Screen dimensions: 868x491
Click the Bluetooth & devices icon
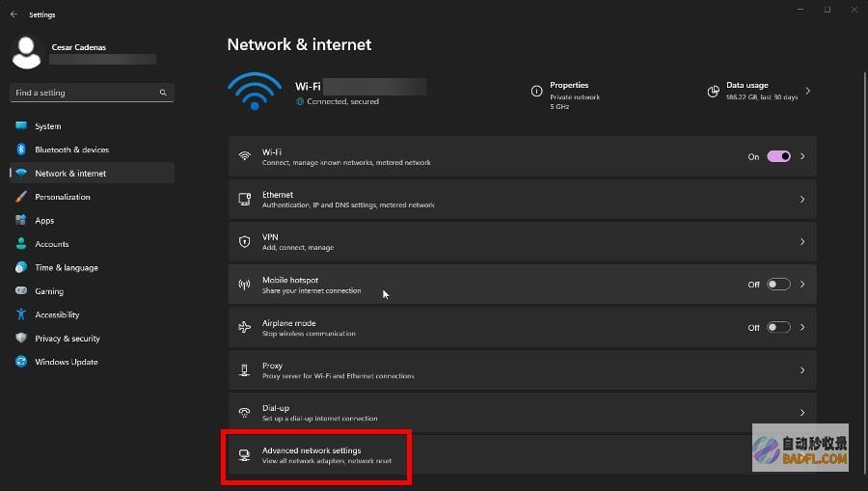pyautogui.click(x=21, y=150)
